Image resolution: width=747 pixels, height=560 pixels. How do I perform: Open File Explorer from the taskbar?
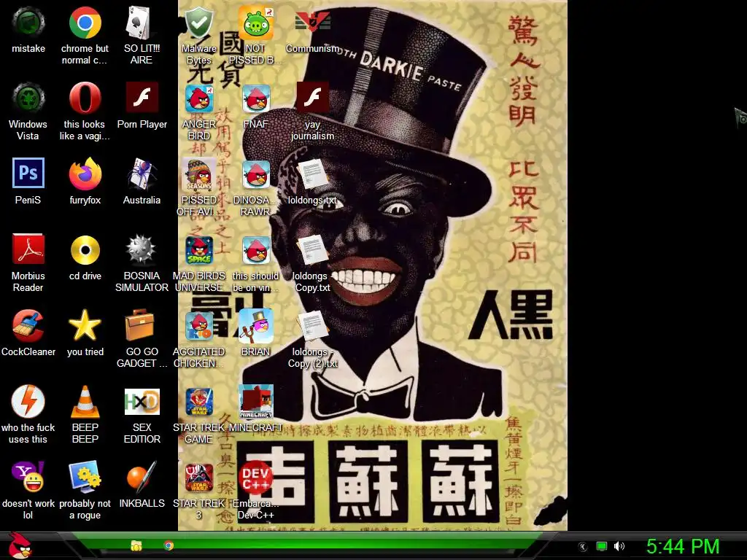point(136,545)
